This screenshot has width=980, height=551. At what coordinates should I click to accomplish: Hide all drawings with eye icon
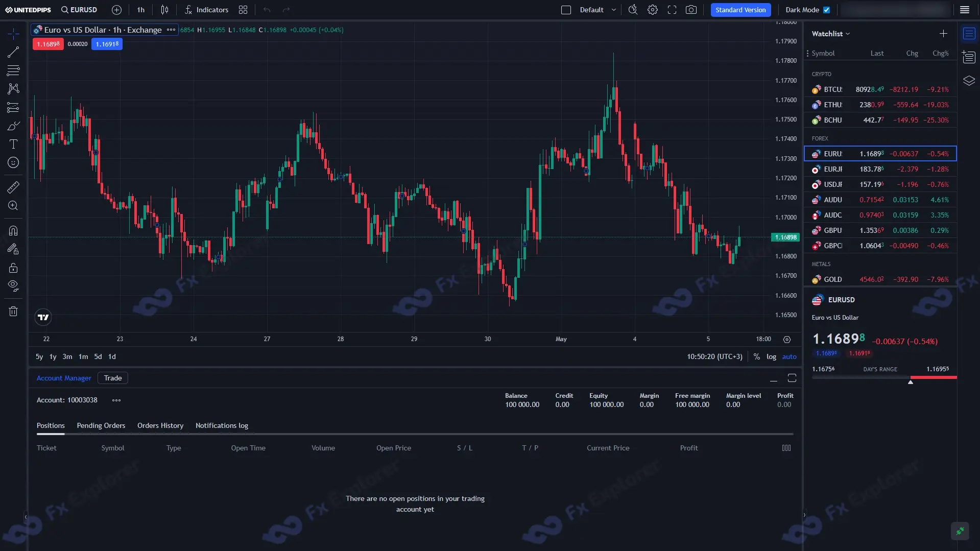pos(13,286)
